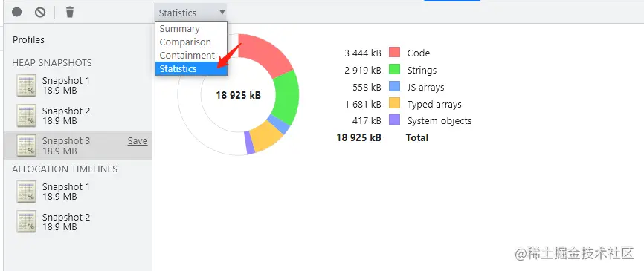Click the 417 kB value
This screenshot has height=271, width=644.
pyautogui.click(x=367, y=121)
